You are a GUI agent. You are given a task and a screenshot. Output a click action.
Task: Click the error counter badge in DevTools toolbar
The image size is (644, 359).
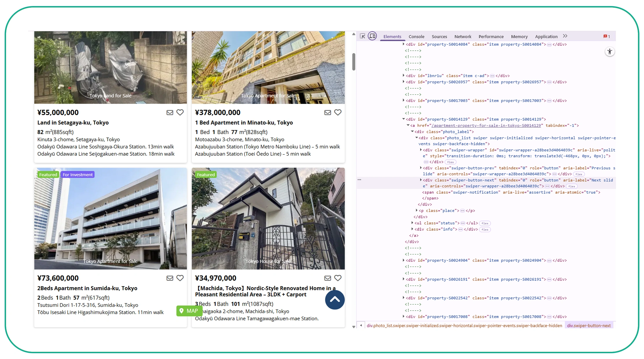606,36
